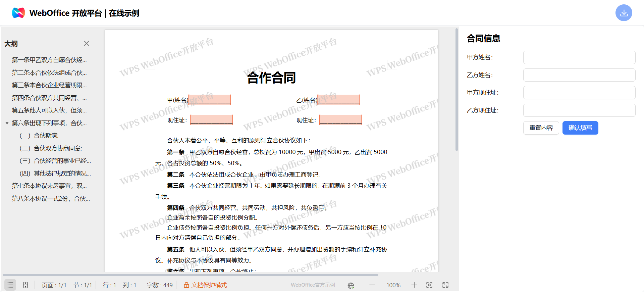Click the 节: 1/1 status entry
The width and height of the screenshot is (644, 292).
[83, 285]
